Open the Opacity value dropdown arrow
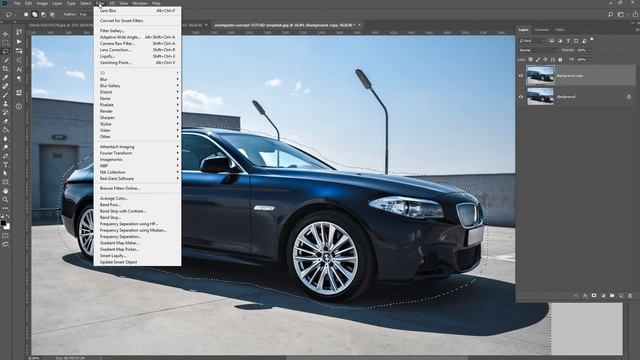640x360 pixels. coord(590,50)
